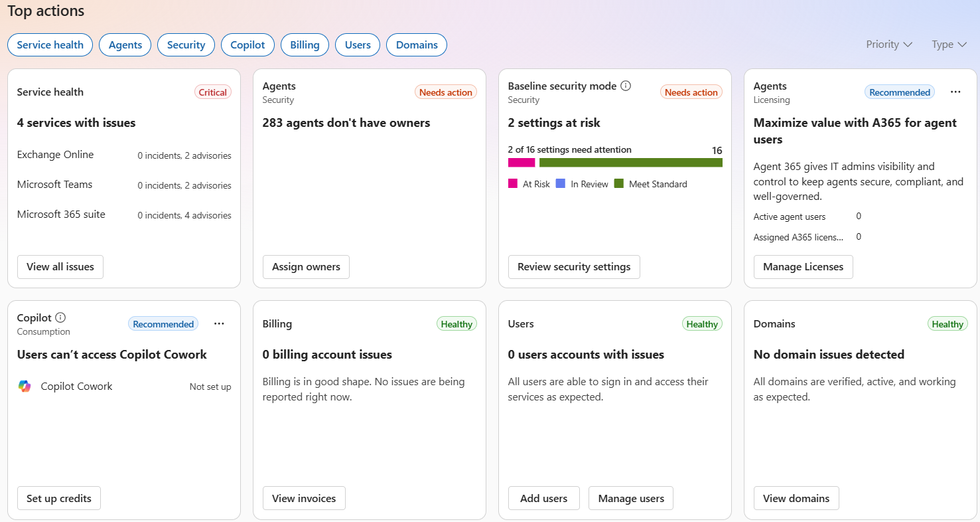Click "2 of 16 settings need attention" text
This screenshot has width=980, height=522.
click(x=570, y=149)
